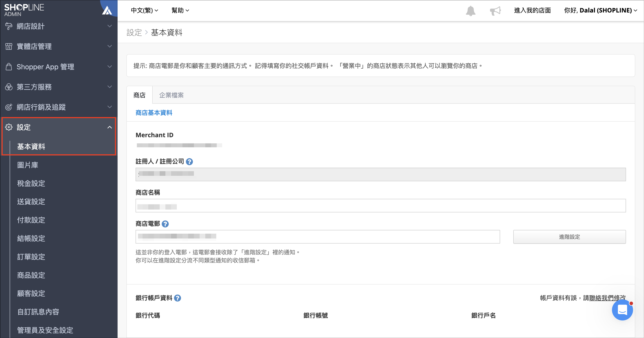Open 訂單設定 in the settings menu

coord(31,257)
